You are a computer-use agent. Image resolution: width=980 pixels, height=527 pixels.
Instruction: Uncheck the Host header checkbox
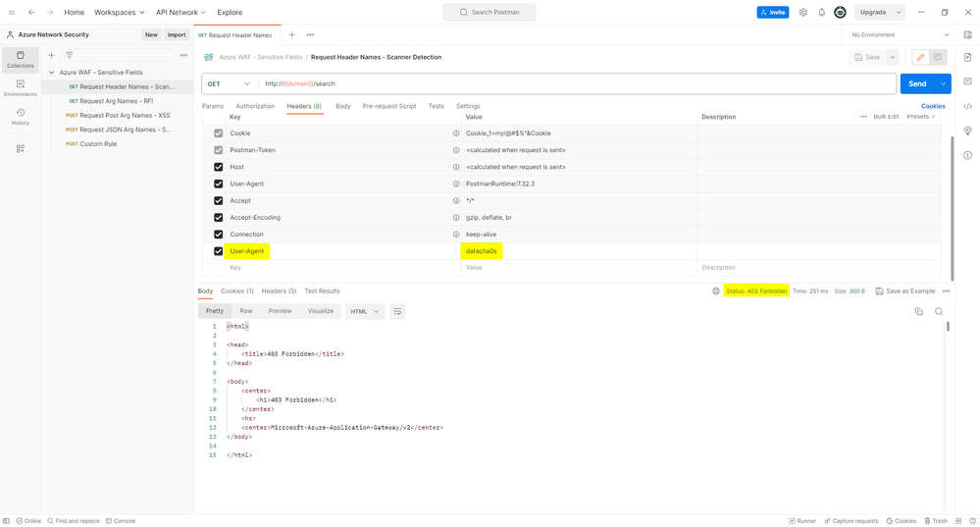218,167
